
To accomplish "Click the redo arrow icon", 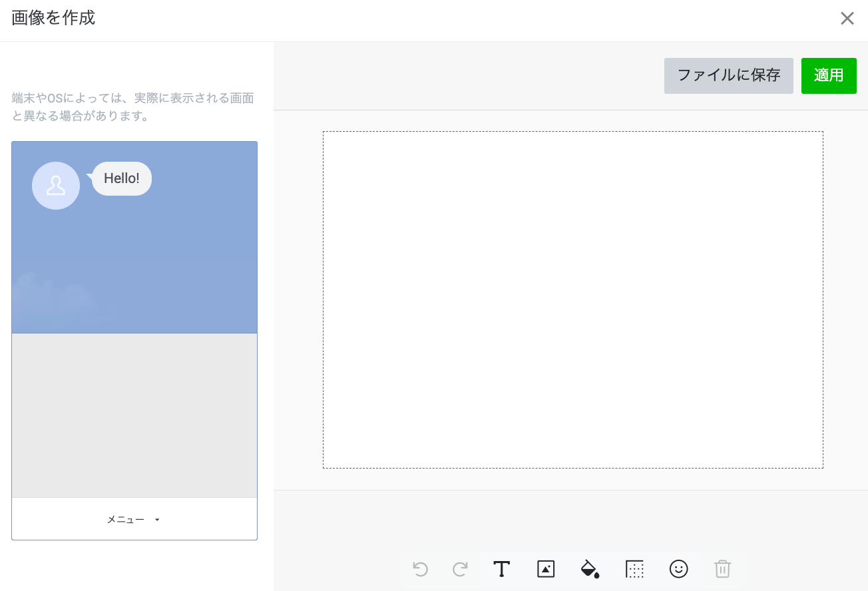I will tap(460, 569).
